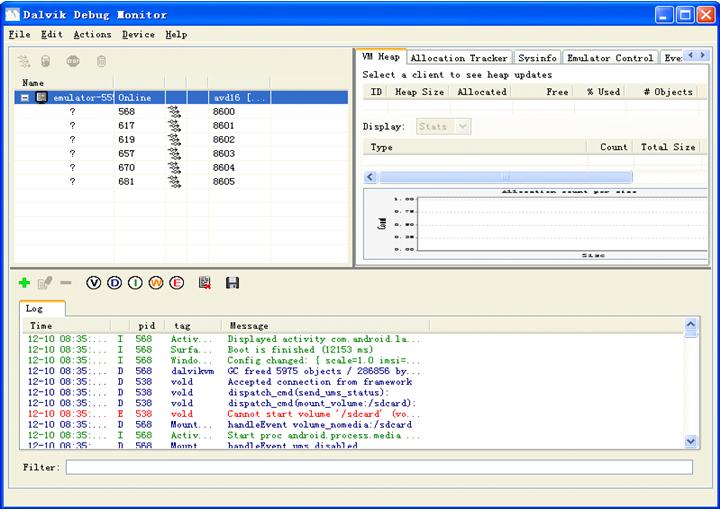Image resolution: width=720 pixels, height=520 pixels.
Task: Toggle Info log level I button
Action: click(x=135, y=283)
